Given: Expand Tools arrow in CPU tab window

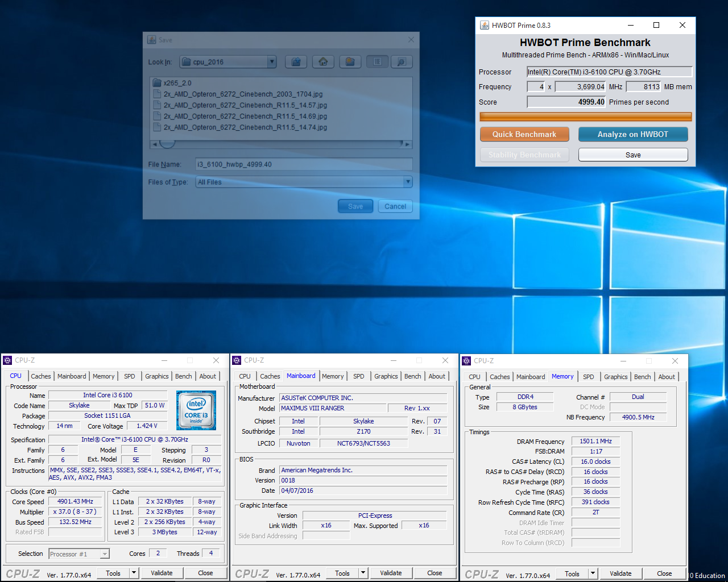Looking at the screenshot, I should [x=134, y=573].
